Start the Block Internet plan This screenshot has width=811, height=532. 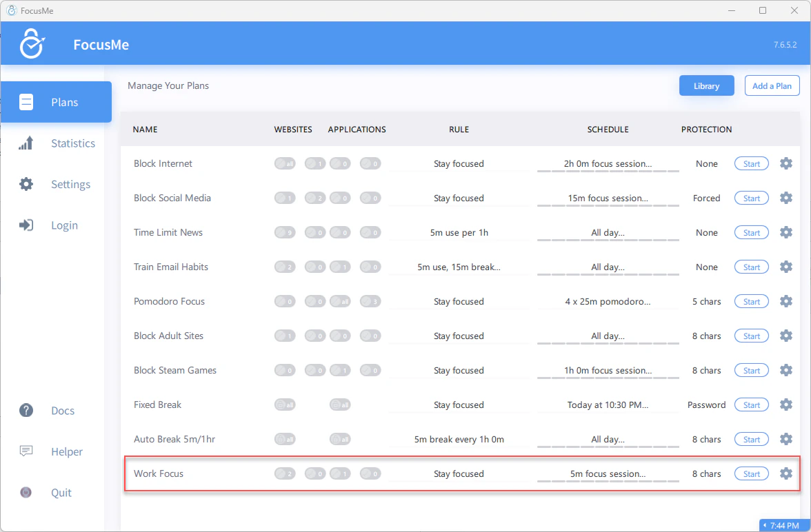(752, 164)
